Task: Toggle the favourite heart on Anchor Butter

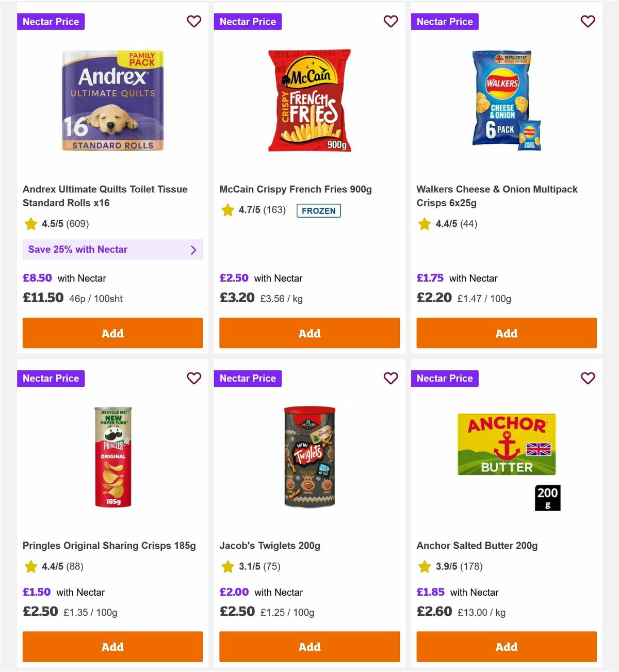Action: pyautogui.click(x=588, y=378)
